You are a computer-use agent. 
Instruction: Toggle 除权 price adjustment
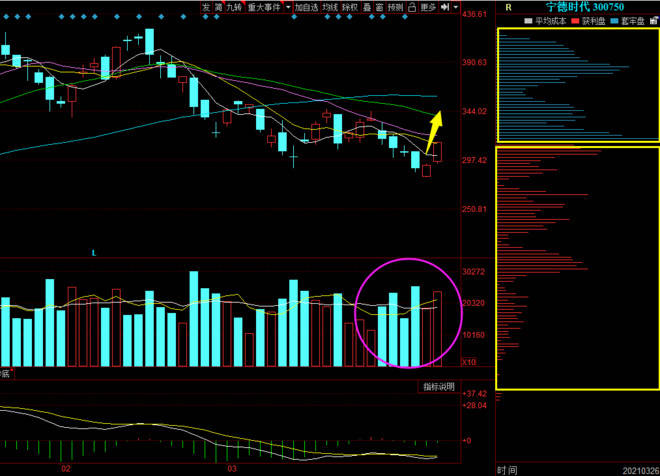[350, 7]
